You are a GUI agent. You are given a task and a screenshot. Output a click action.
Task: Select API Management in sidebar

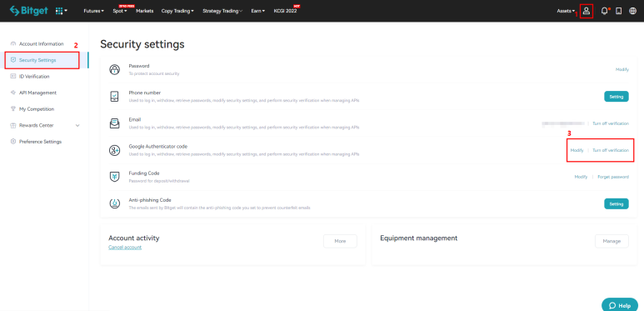[37, 93]
